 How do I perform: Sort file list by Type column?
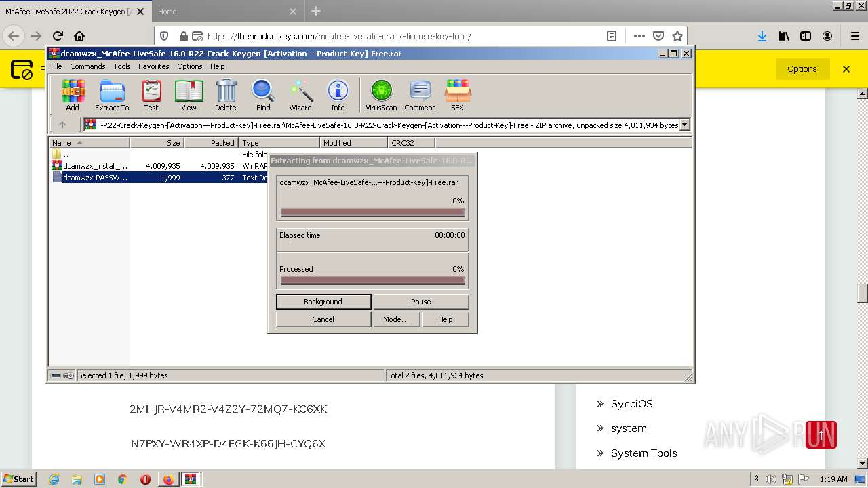279,142
